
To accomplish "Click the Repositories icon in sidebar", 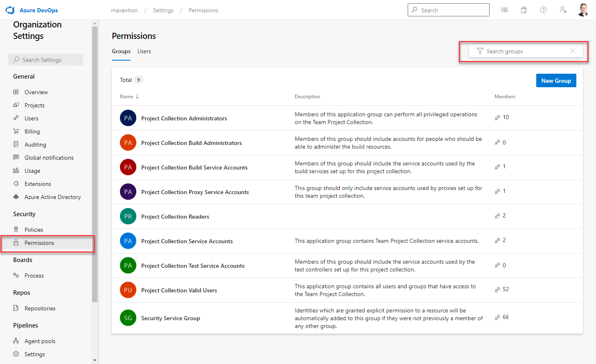I will pyautogui.click(x=16, y=308).
